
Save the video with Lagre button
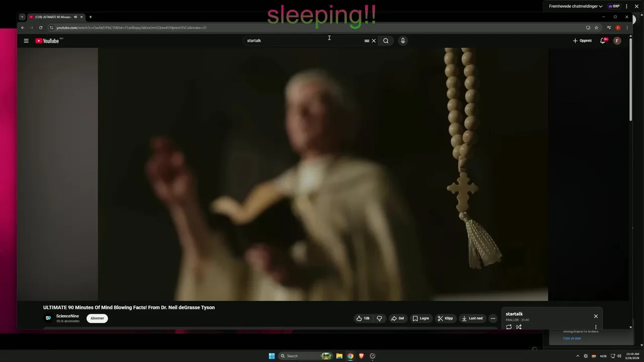pos(421,318)
